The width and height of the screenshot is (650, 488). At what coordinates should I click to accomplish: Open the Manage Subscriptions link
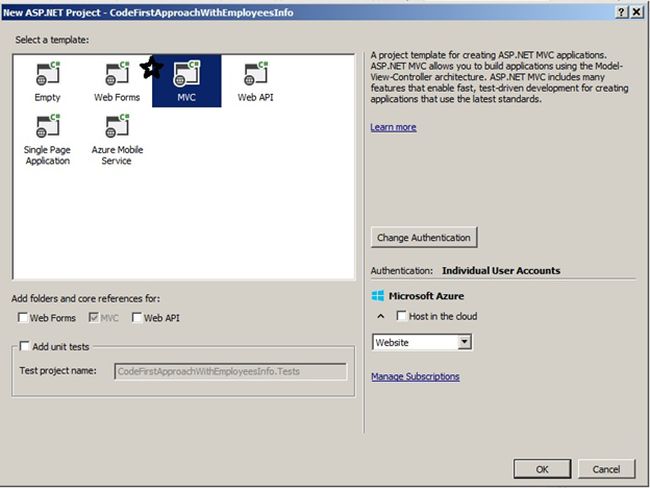point(415,376)
